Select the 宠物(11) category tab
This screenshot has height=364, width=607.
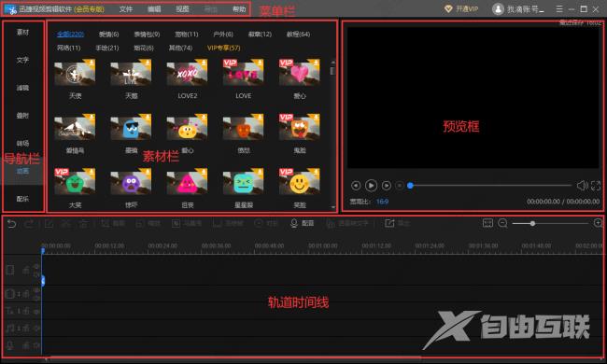[186, 35]
